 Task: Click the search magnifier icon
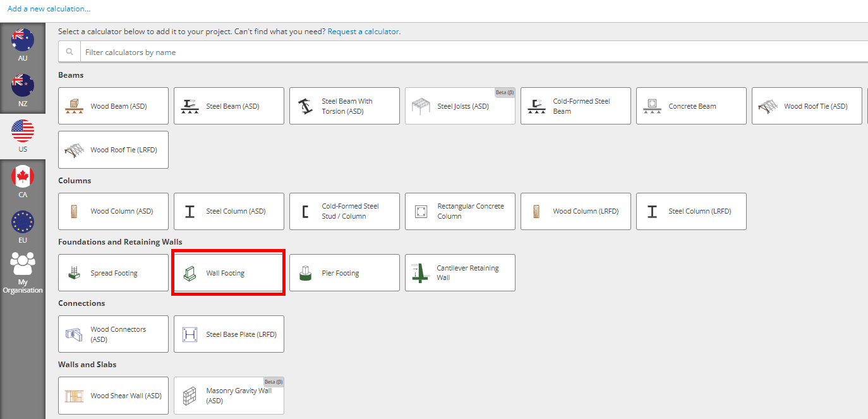[69, 52]
